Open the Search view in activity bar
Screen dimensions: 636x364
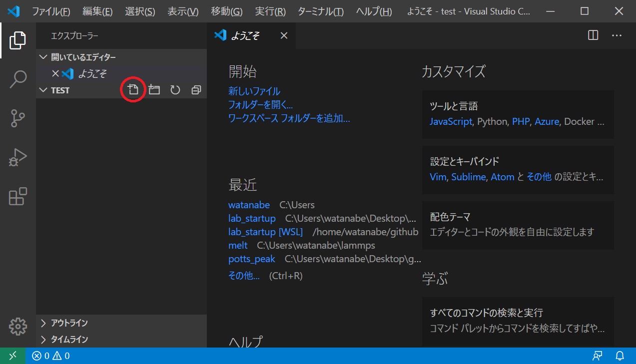click(x=17, y=79)
